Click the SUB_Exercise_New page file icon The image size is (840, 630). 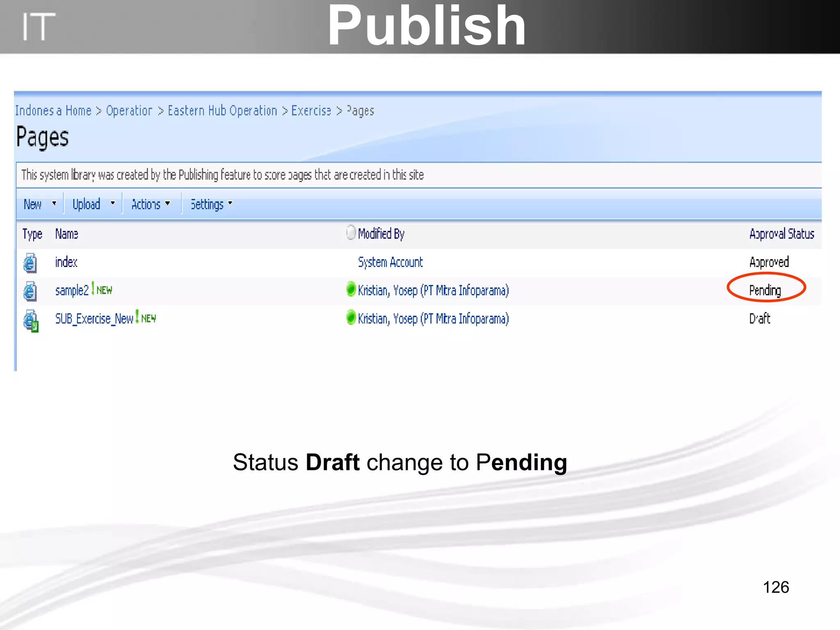[x=31, y=321]
